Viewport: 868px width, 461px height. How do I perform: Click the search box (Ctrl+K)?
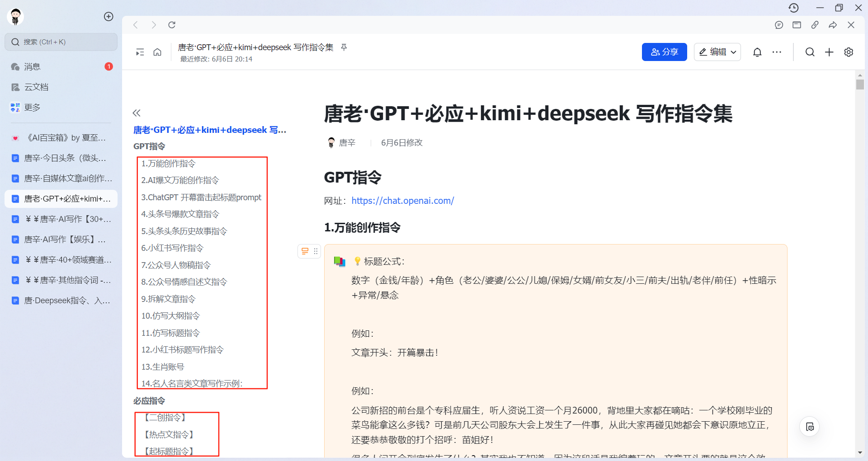pos(61,42)
